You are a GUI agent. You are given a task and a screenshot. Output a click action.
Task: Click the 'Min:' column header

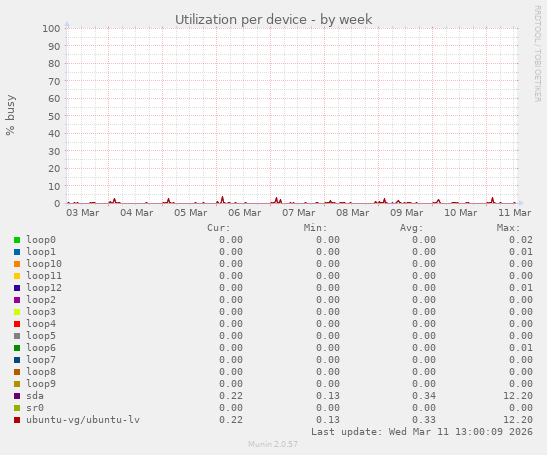point(315,228)
